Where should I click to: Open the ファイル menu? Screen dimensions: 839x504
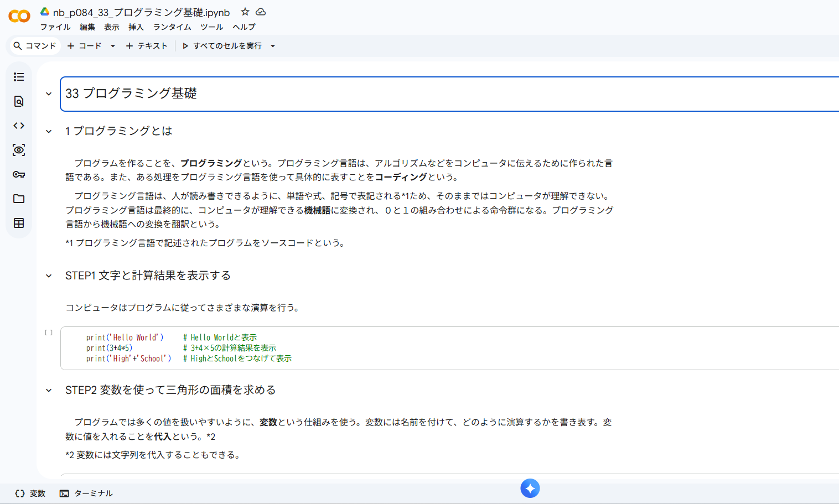(55, 27)
